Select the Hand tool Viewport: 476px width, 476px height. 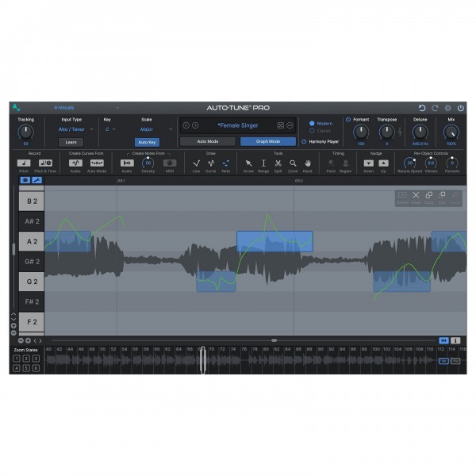[x=308, y=163]
